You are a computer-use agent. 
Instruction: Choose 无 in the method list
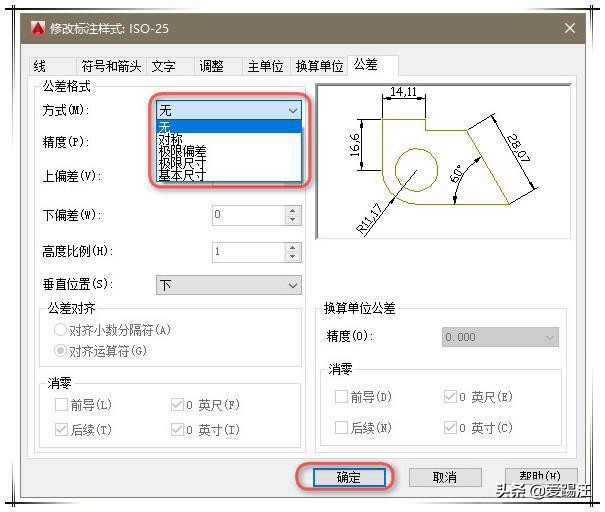coord(229,127)
